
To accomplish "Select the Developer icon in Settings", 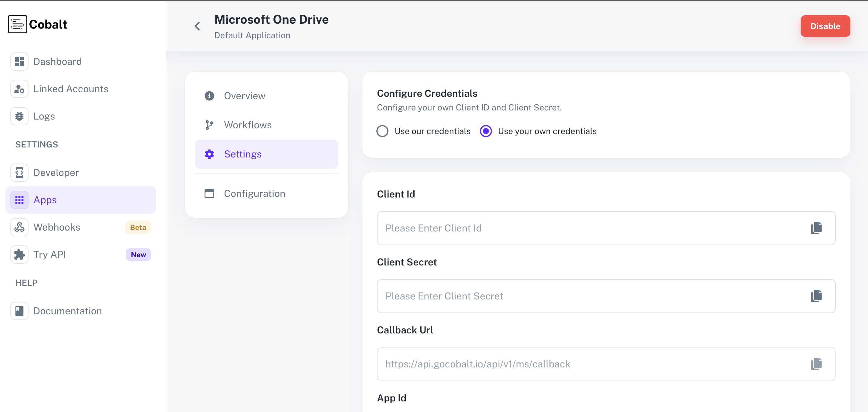I will (x=19, y=173).
